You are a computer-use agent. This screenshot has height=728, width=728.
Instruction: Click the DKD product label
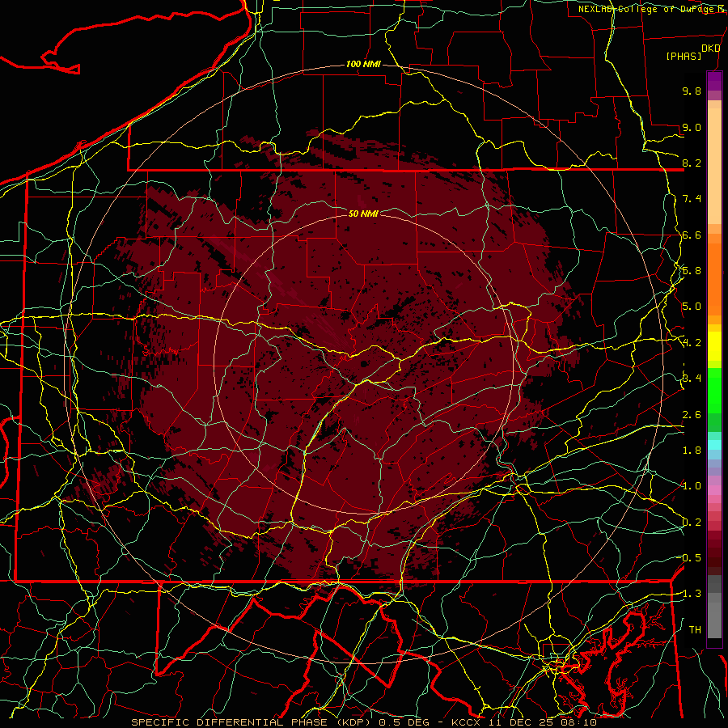click(x=711, y=49)
